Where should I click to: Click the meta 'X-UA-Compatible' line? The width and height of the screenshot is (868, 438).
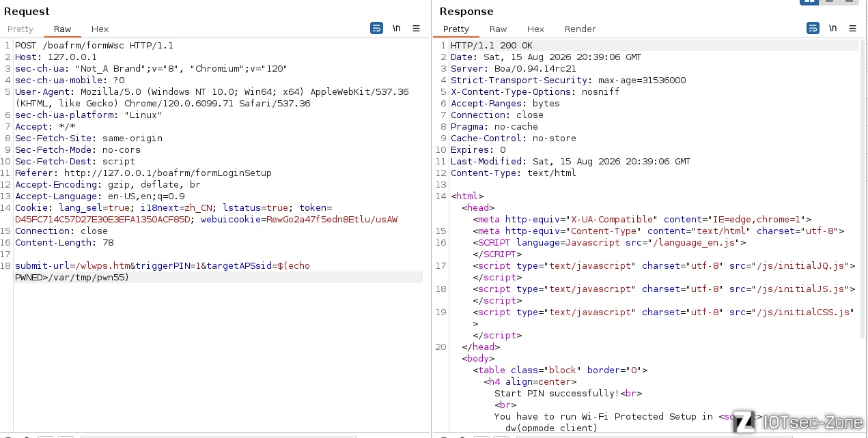(642, 220)
